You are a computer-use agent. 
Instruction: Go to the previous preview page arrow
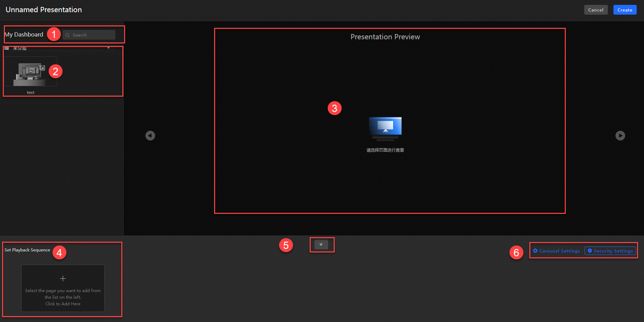[x=150, y=136]
